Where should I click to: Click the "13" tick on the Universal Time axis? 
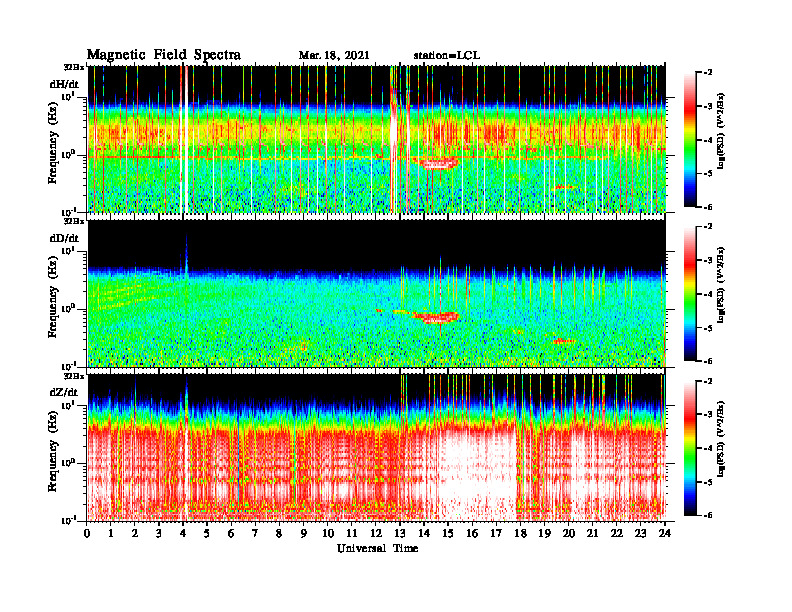point(400,534)
